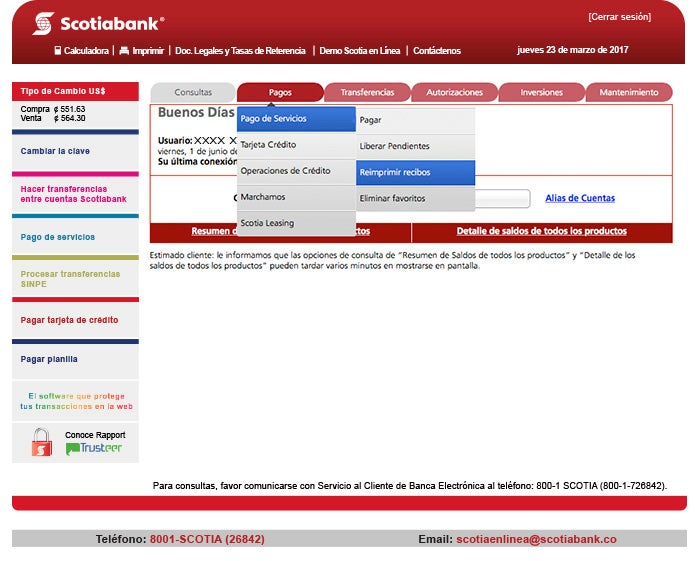The image size is (700, 561).
Task: Select the Mantenimiento tab
Action: pyautogui.click(x=628, y=92)
